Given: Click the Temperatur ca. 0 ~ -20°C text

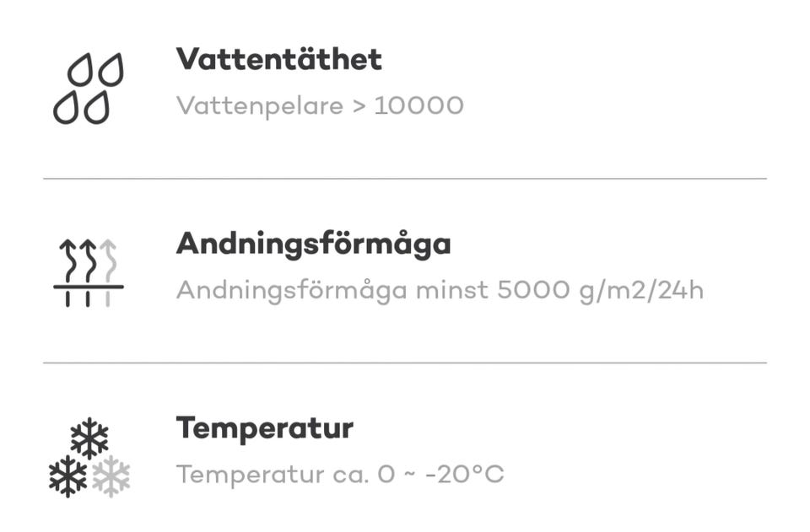Looking at the screenshot, I should click(x=339, y=475).
